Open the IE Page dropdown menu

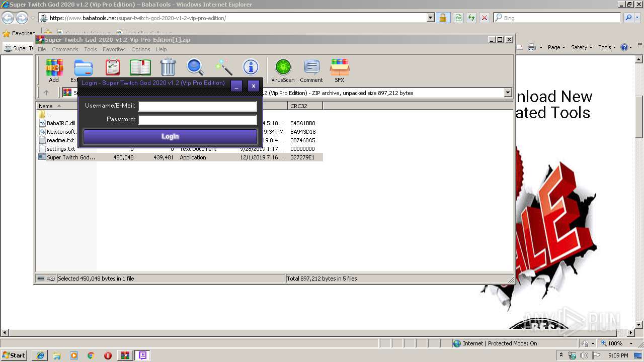[x=556, y=47]
